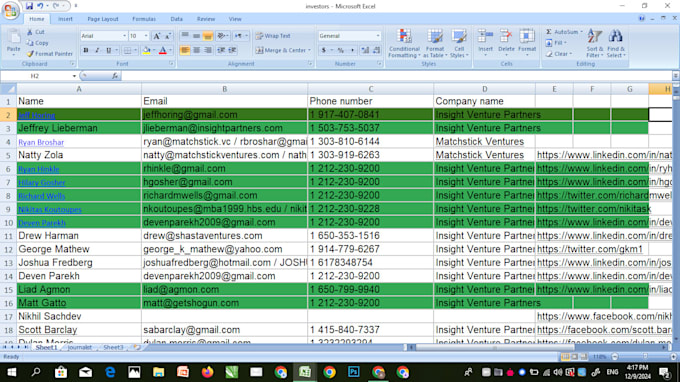Screen dimensions: 680x382
Task: Copy the selected cells
Action: coord(37,43)
